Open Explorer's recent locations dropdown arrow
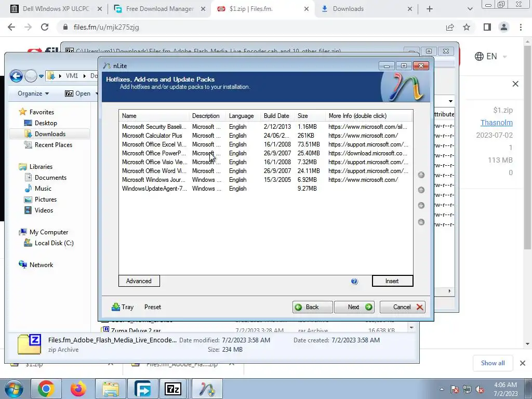This screenshot has width=532, height=399. pyautogui.click(x=41, y=76)
